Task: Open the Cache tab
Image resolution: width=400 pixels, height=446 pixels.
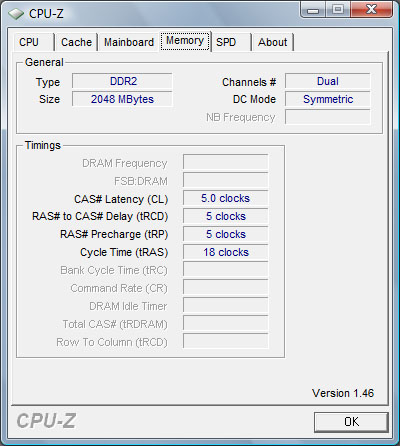Action: click(x=76, y=42)
